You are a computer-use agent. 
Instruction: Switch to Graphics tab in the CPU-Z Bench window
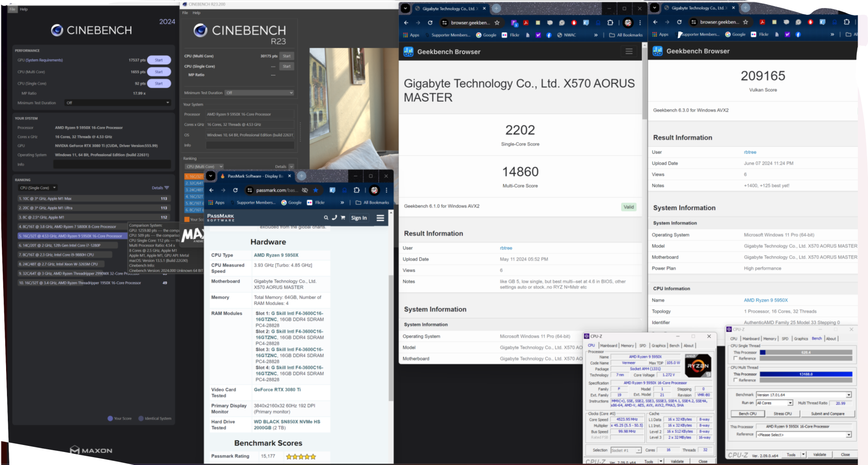tap(801, 339)
